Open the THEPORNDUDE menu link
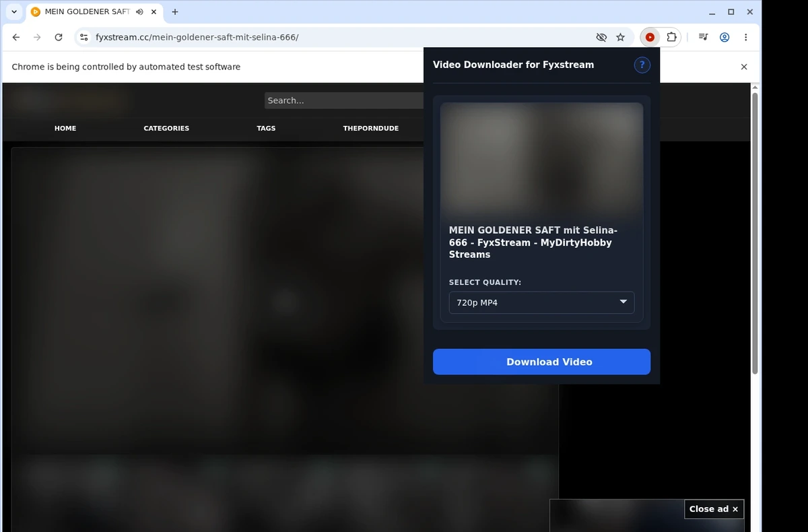Image resolution: width=808 pixels, height=532 pixels. pyautogui.click(x=371, y=128)
